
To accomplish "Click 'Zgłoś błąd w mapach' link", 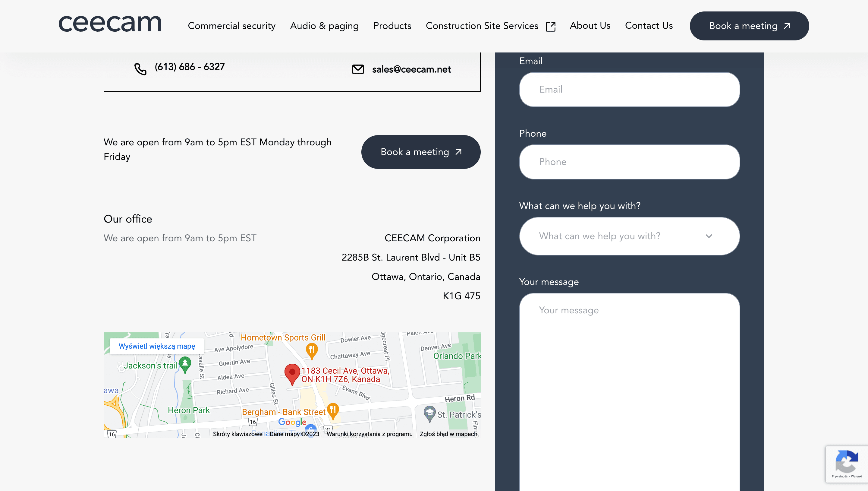I will tap(448, 434).
